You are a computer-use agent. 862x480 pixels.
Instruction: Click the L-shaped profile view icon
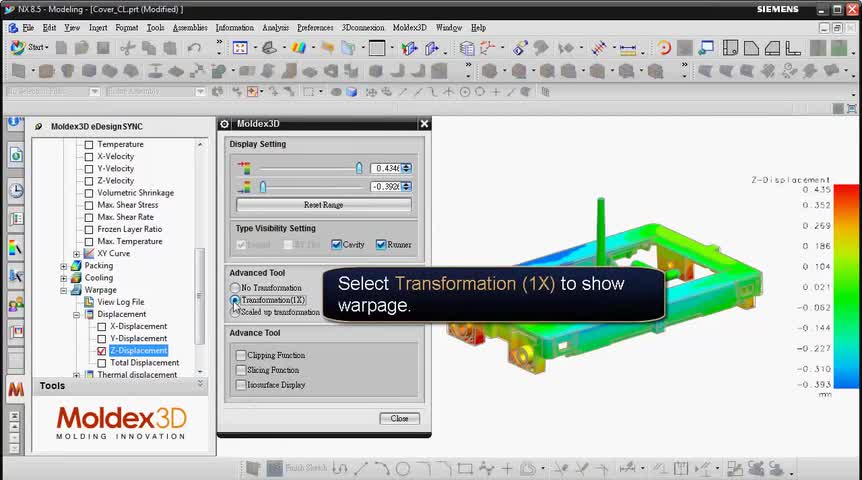[x=793, y=48]
